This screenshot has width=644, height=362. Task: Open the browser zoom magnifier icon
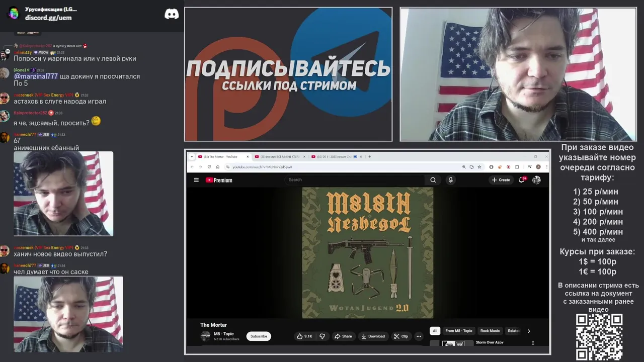[464, 167]
